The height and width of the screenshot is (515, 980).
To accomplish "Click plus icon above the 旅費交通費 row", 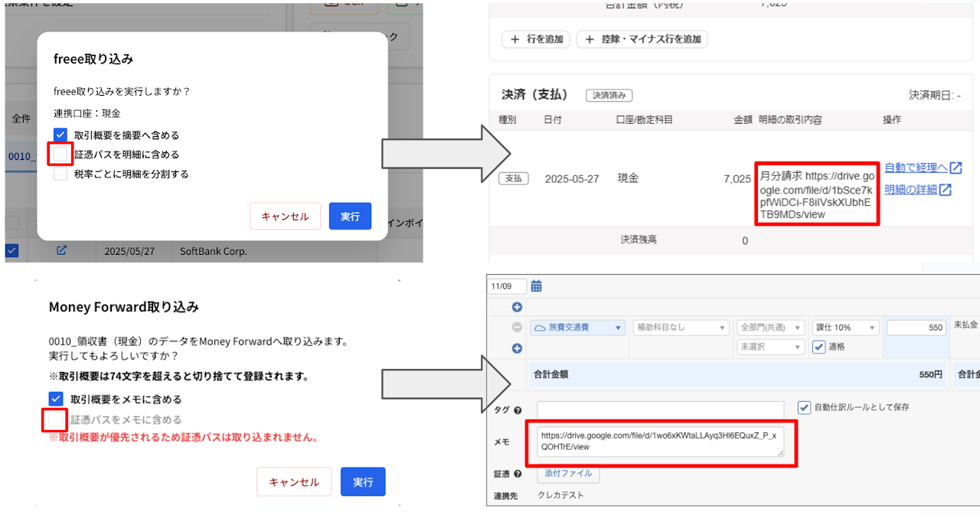I will (x=517, y=307).
